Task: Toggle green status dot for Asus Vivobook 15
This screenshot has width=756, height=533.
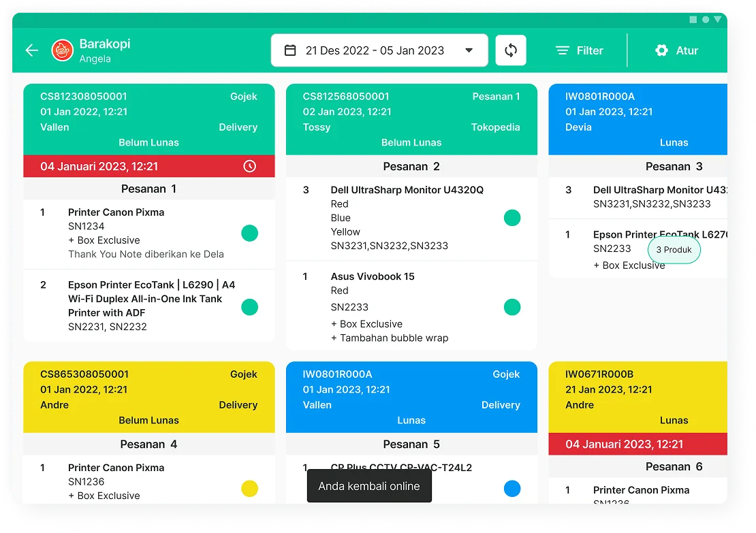Action: click(x=511, y=307)
